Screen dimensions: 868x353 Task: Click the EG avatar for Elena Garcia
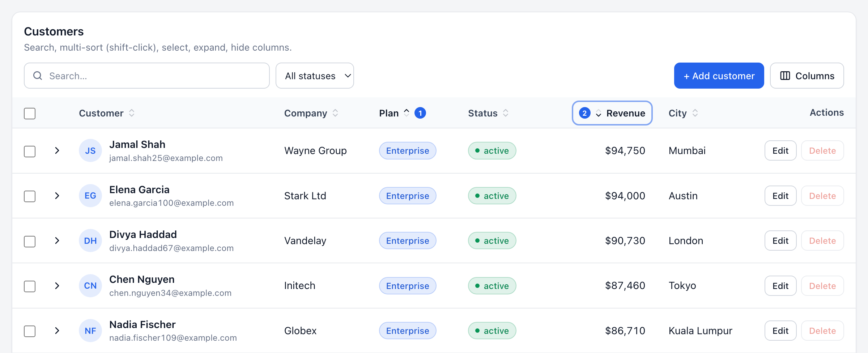pos(90,196)
